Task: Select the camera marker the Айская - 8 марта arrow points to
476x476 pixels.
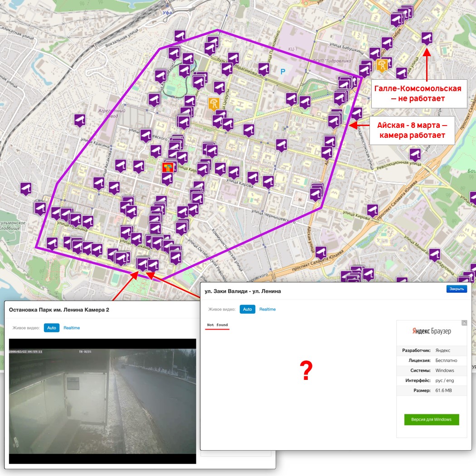Action: coord(335,121)
